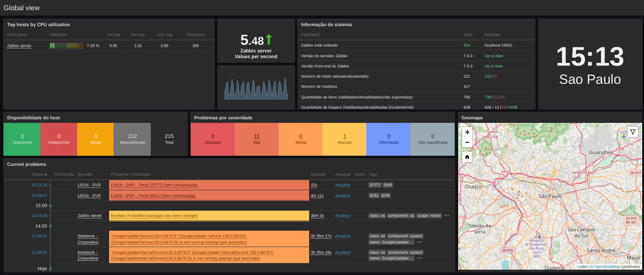Click the green Disponível availability tile
This screenshot has height=275, width=644.
22,139
